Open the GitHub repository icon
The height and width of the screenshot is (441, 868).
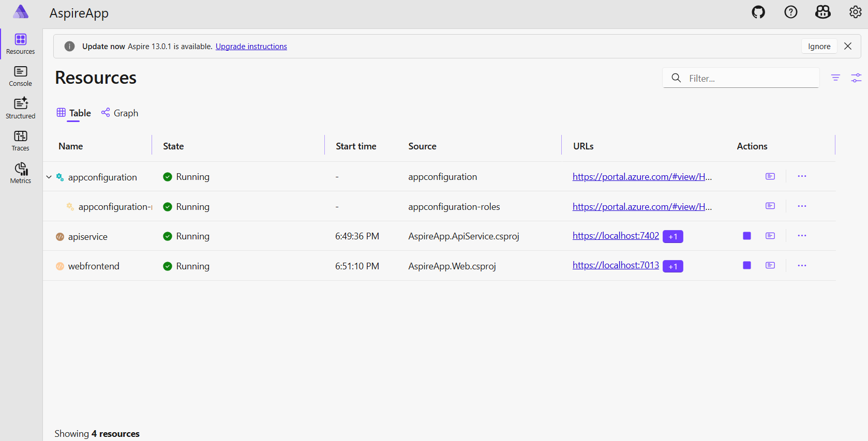pos(758,12)
